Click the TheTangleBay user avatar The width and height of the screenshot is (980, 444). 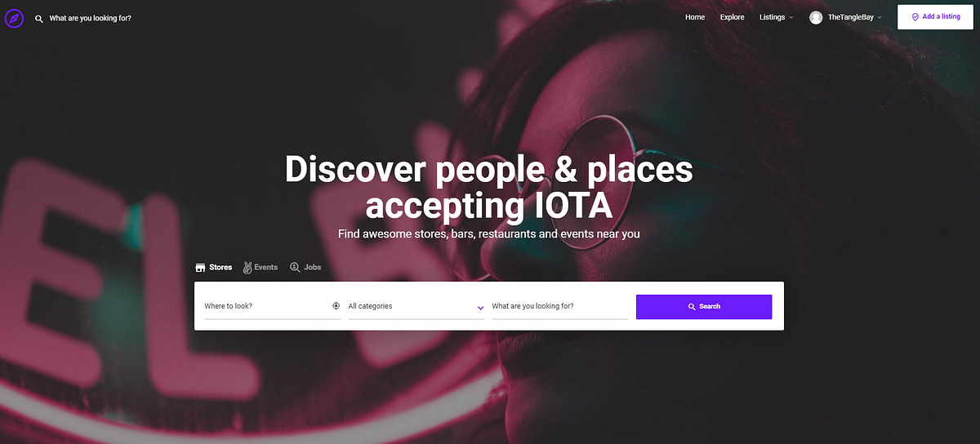816,17
